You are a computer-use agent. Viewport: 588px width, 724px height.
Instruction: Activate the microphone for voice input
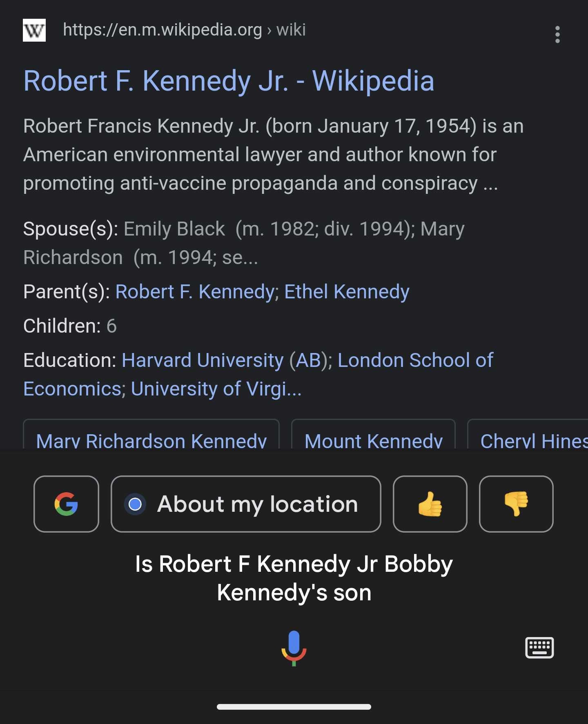pyautogui.click(x=294, y=648)
